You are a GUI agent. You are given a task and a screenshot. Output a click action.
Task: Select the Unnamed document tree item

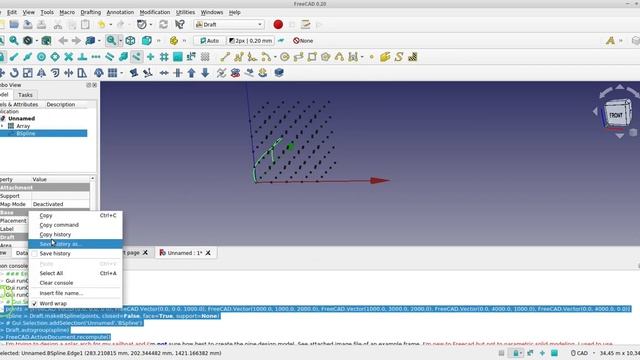(21, 118)
